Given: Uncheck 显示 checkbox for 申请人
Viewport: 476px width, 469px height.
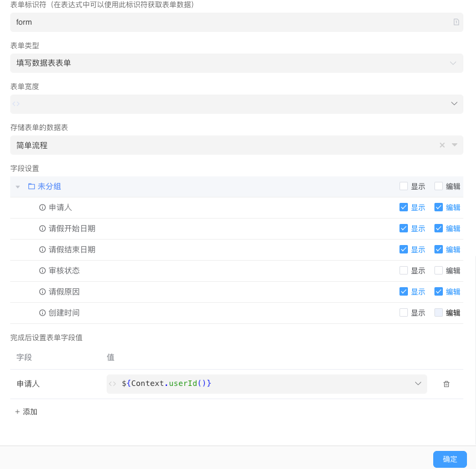Looking at the screenshot, I should (404, 208).
